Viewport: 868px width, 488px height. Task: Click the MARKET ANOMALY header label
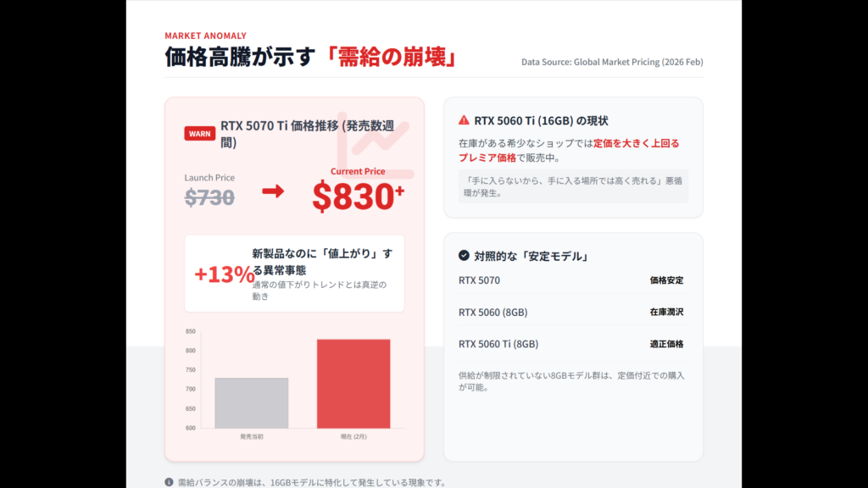pyautogui.click(x=205, y=36)
